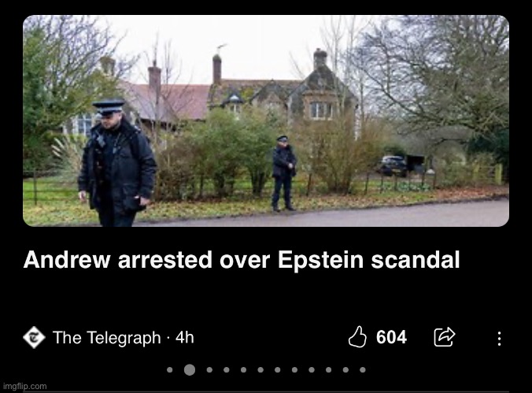
Task: Go to eleventh carousel page dot
Action: pos(345,370)
